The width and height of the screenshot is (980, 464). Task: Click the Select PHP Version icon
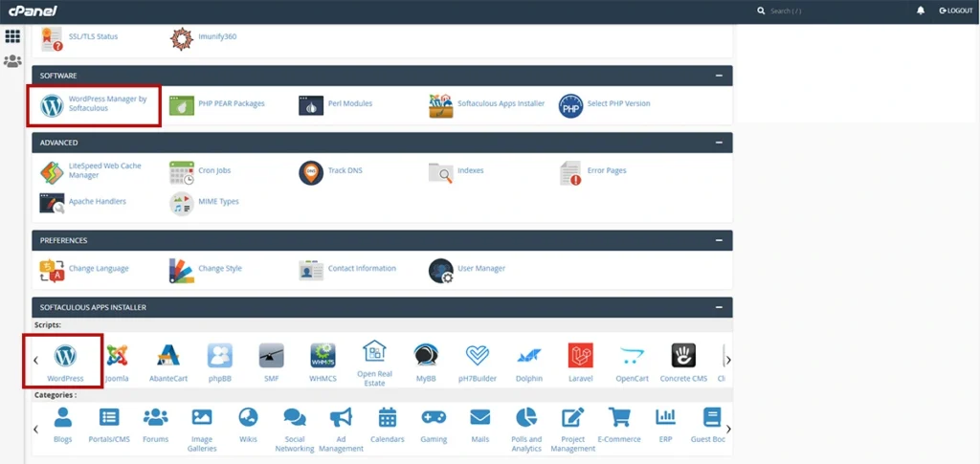[x=570, y=105]
